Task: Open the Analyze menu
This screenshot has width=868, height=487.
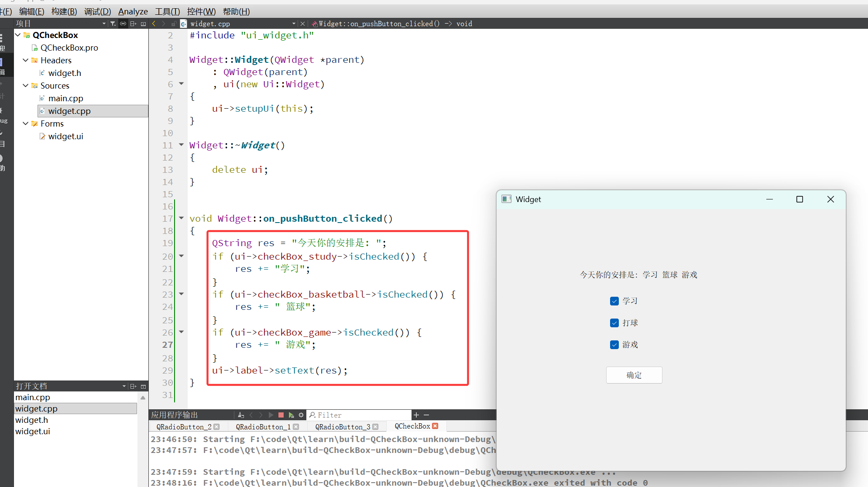Action: pos(133,11)
